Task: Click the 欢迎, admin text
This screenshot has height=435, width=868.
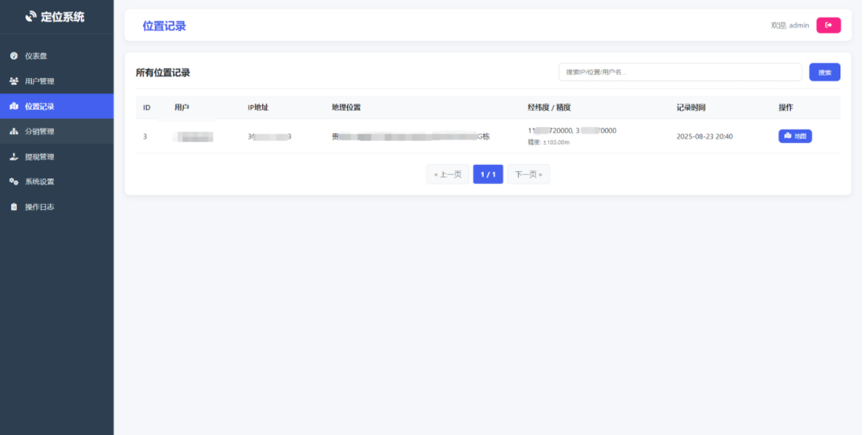Action: tap(790, 25)
